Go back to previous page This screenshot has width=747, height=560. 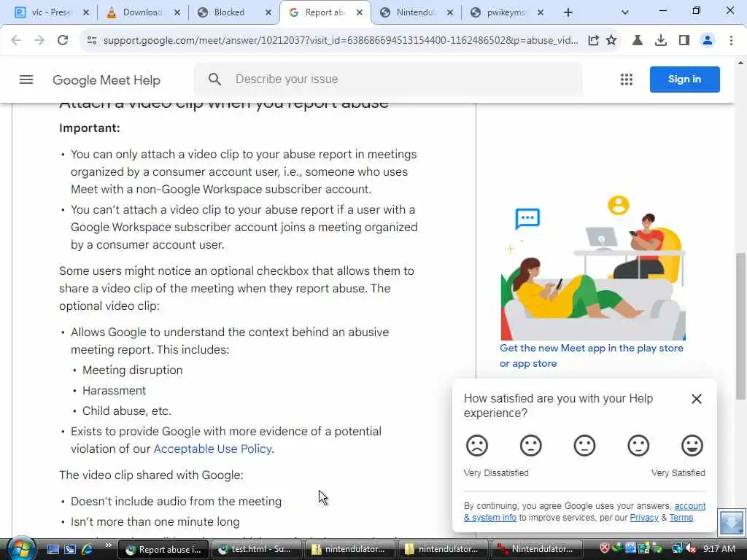click(x=16, y=41)
